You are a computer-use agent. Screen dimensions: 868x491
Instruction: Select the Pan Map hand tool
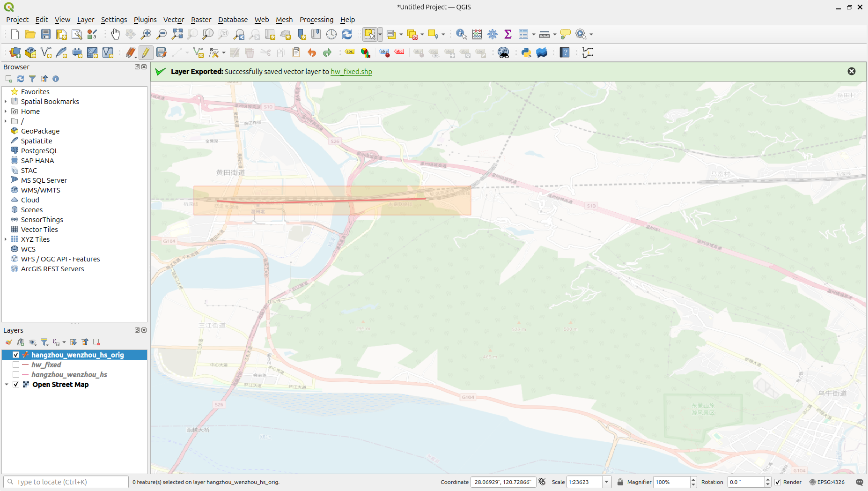(x=115, y=34)
